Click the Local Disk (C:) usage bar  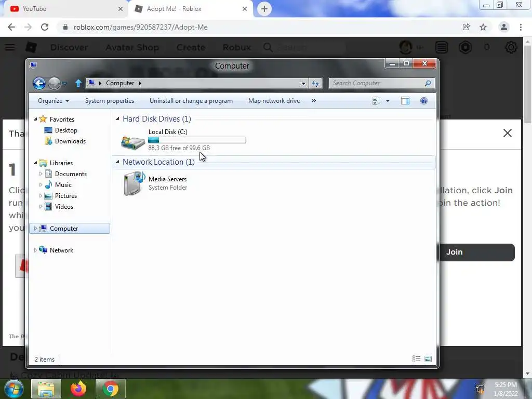click(197, 140)
